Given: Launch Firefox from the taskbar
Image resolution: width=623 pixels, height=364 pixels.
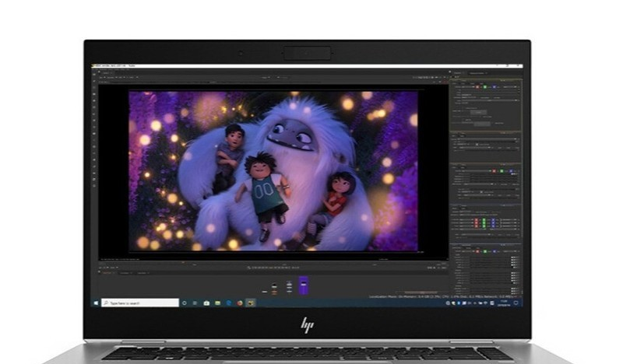Looking at the screenshot, I should click(x=240, y=303).
